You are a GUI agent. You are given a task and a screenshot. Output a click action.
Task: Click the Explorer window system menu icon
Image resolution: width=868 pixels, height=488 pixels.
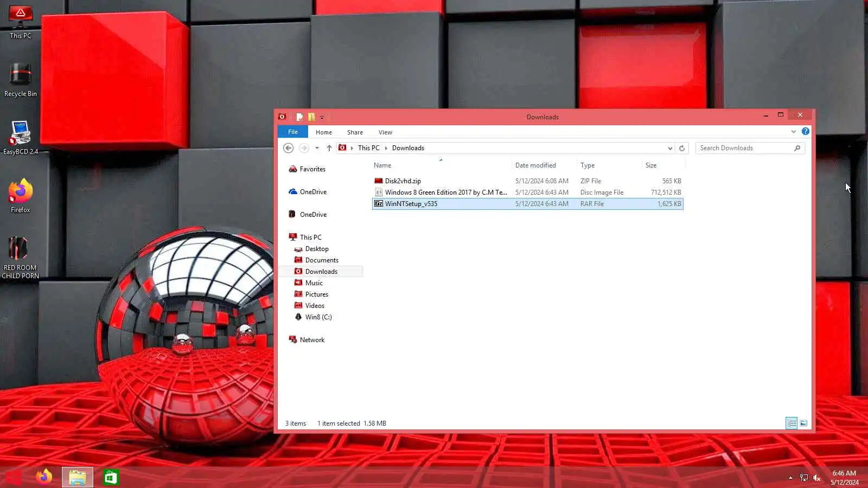[282, 117]
